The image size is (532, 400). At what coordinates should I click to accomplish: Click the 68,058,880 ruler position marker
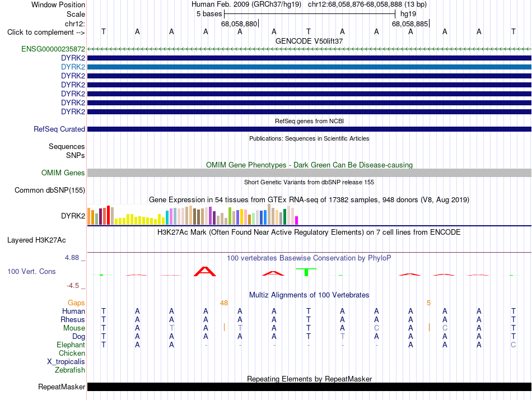pyautogui.click(x=239, y=24)
